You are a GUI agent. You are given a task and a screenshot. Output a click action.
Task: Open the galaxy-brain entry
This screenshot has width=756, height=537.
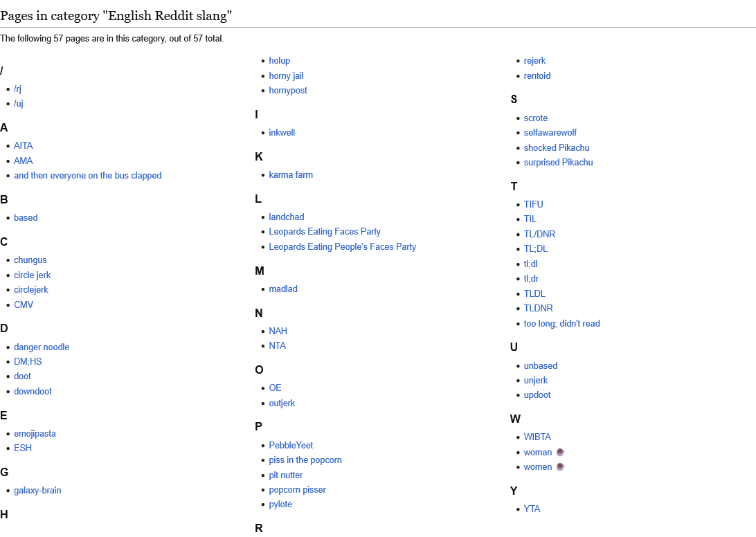(x=37, y=490)
